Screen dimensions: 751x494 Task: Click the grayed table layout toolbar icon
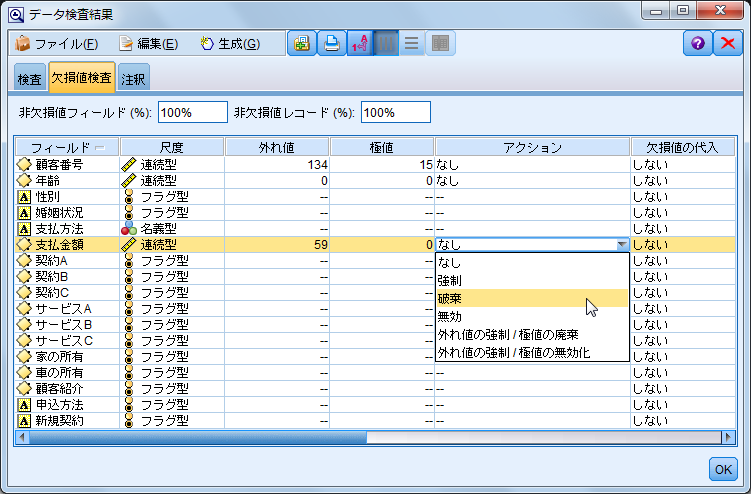tap(440, 44)
